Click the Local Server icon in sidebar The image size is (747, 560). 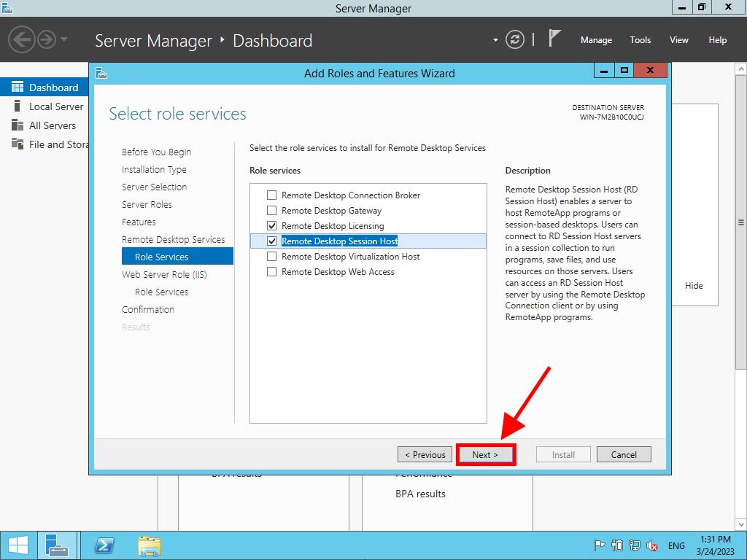coord(18,106)
